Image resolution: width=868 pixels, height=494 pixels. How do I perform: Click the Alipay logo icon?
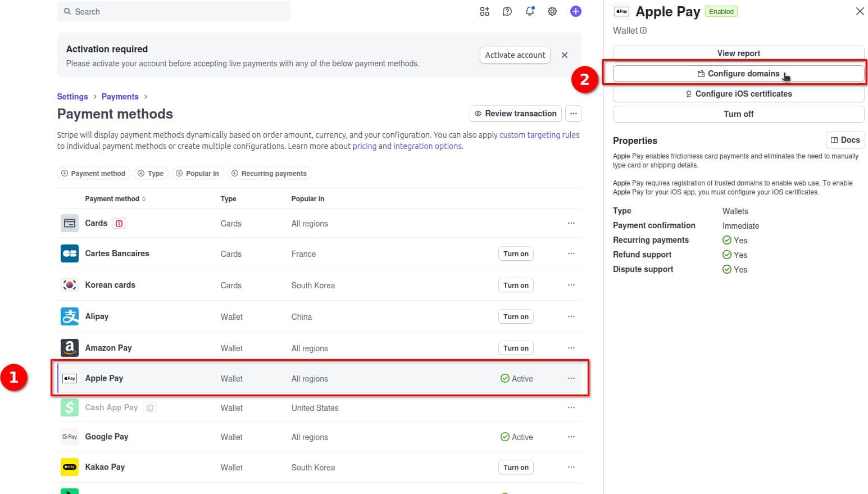tap(70, 316)
